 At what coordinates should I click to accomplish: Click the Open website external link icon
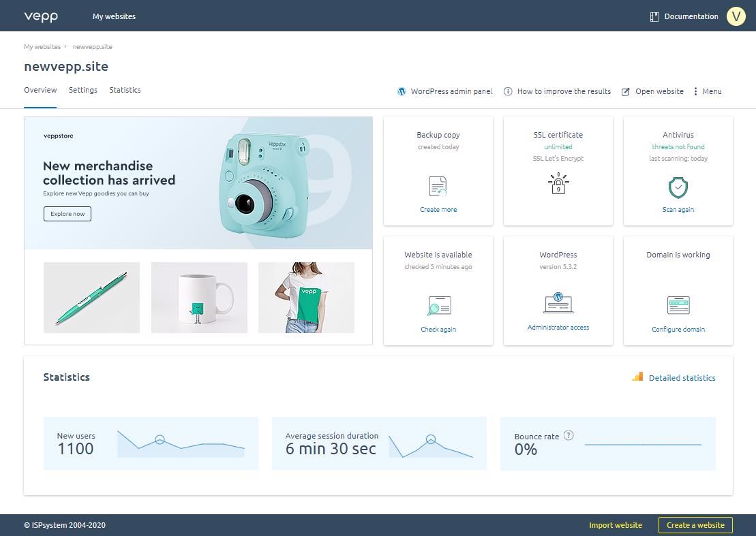tap(626, 91)
